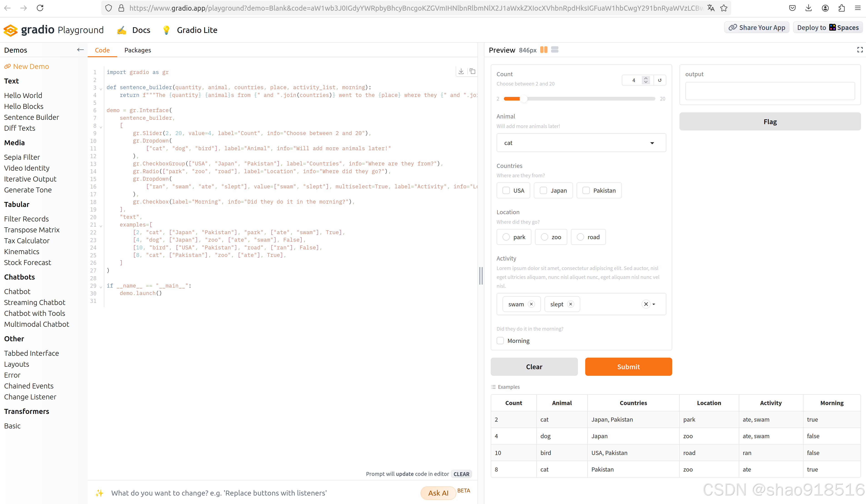The image size is (866, 504).
Task: Reset the Count slider value
Action: [x=659, y=80]
